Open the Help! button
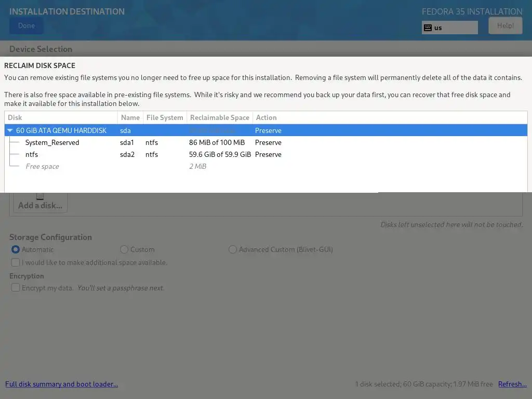Image resolution: width=532 pixels, height=399 pixels. pos(505,26)
